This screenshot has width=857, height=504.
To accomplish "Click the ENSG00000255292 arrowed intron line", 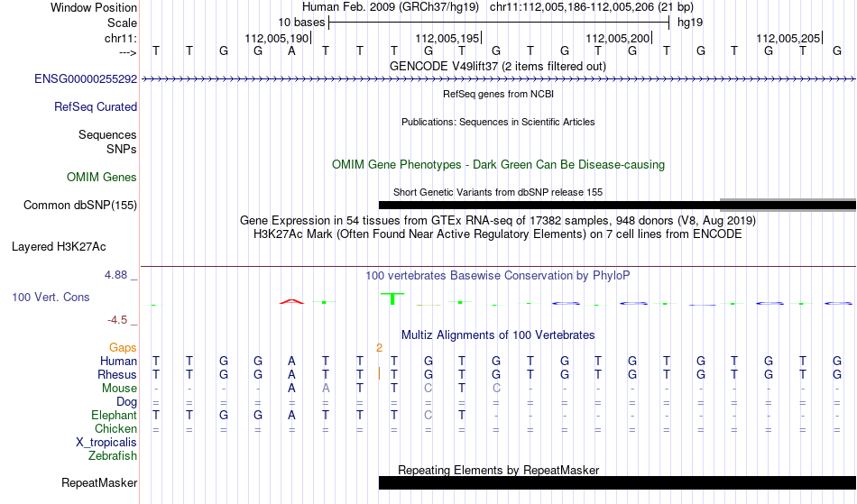I will 499,79.
